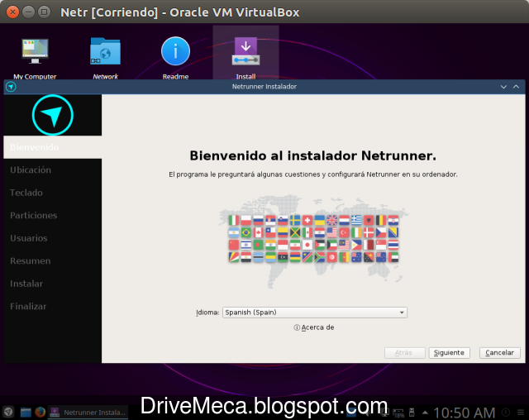Select the Resumen step in sidebar
This screenshot has width=529, height=420.
(x=52, y=260)
